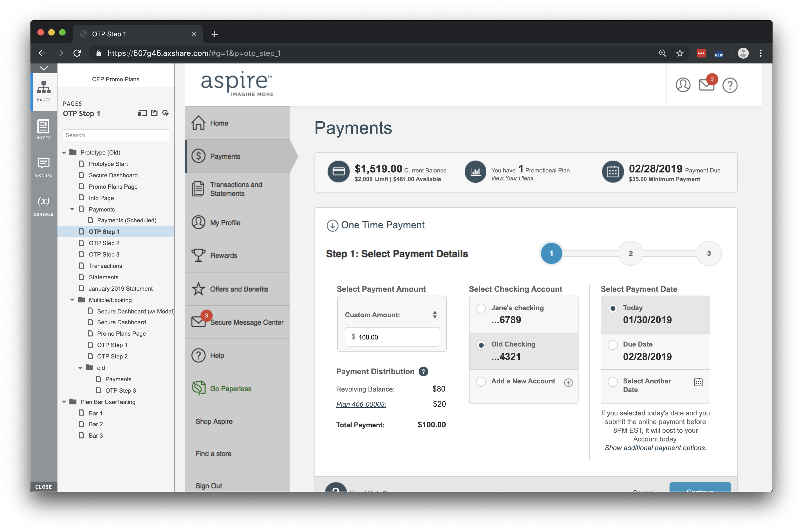Click step 3 circle in progress indicator
The width and height of the screenshot is (803, 532).
point(708,253)
